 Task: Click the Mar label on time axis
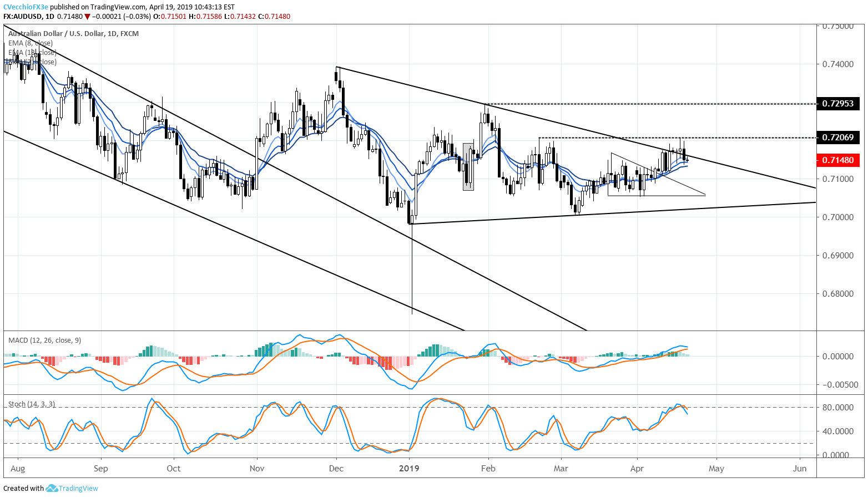tap(561, 469)
